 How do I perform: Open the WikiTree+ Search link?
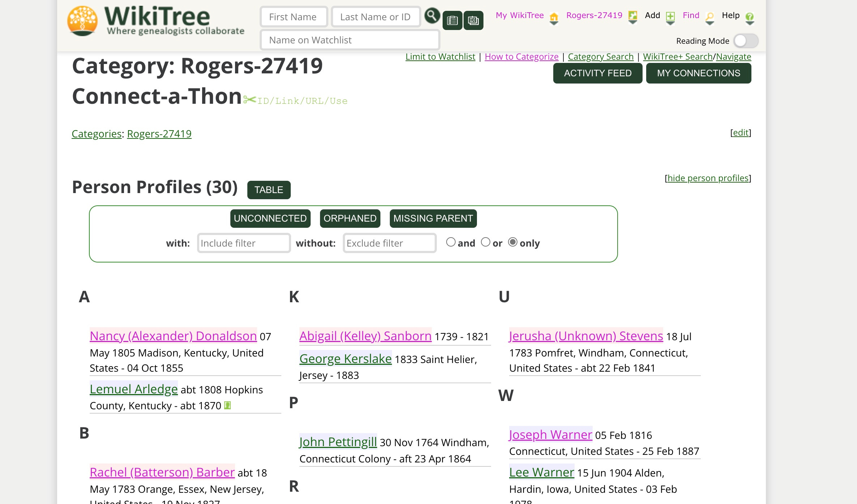tap(677, 57)
